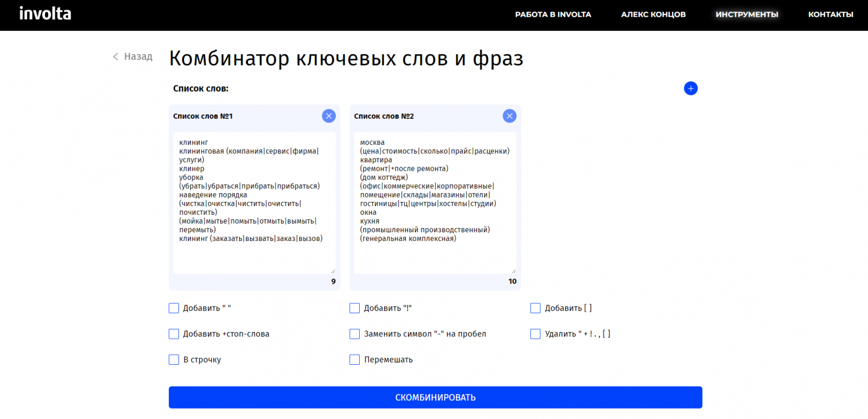Add a new word list with the plus icon
The image size is (868, 419).
pyautogui.click(x=691, y=88)
